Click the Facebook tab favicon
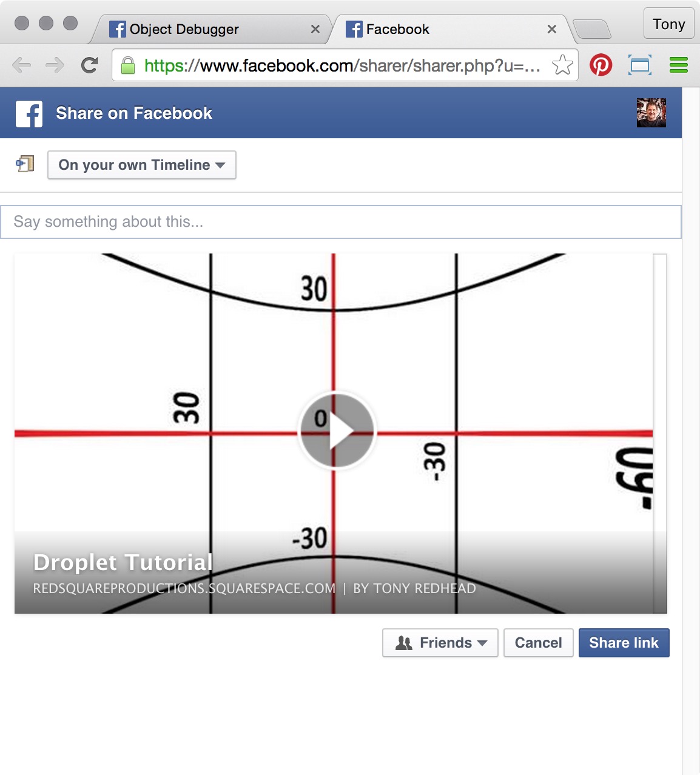Image resolution: width=700 pixels, height=775 pixels. (x=354, y=29)
